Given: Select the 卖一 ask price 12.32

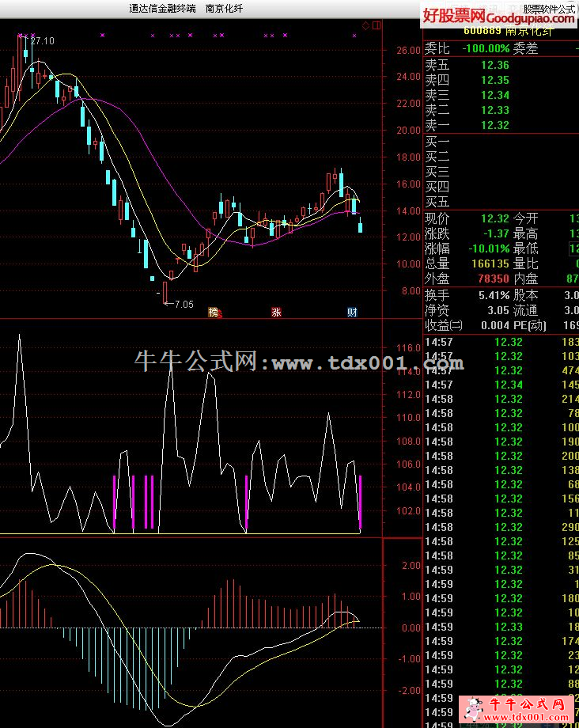Looking at the screenshot, I should coord(495,125).
